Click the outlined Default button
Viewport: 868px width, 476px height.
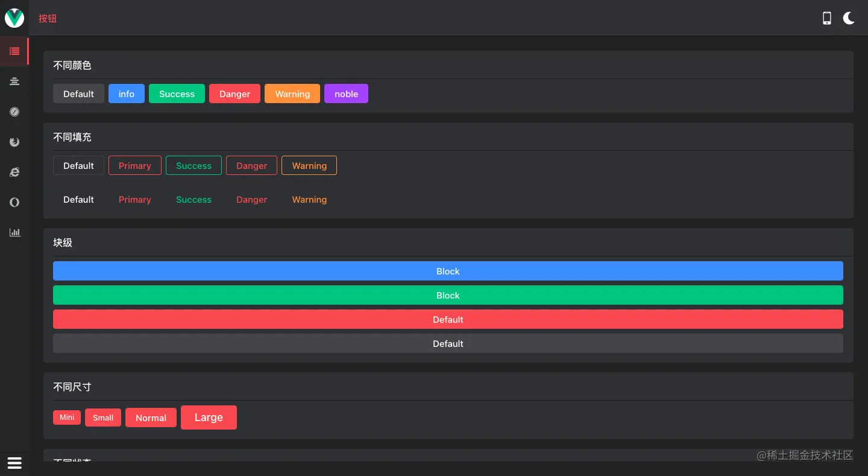tap(78, 165)
